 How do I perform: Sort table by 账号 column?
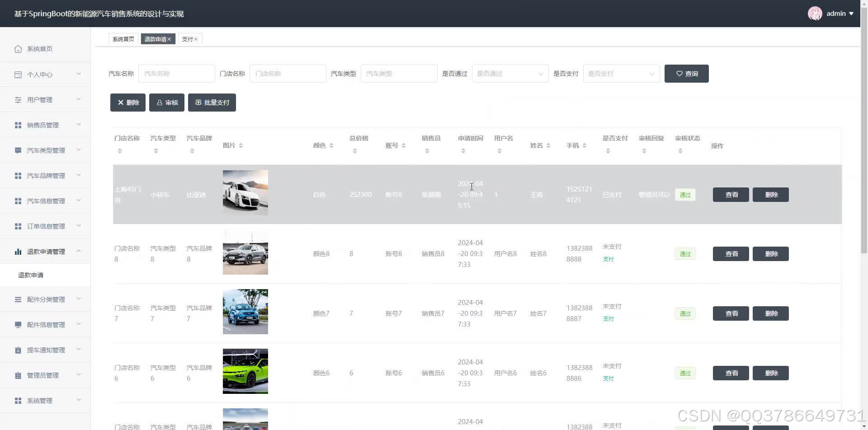point(404,145)
